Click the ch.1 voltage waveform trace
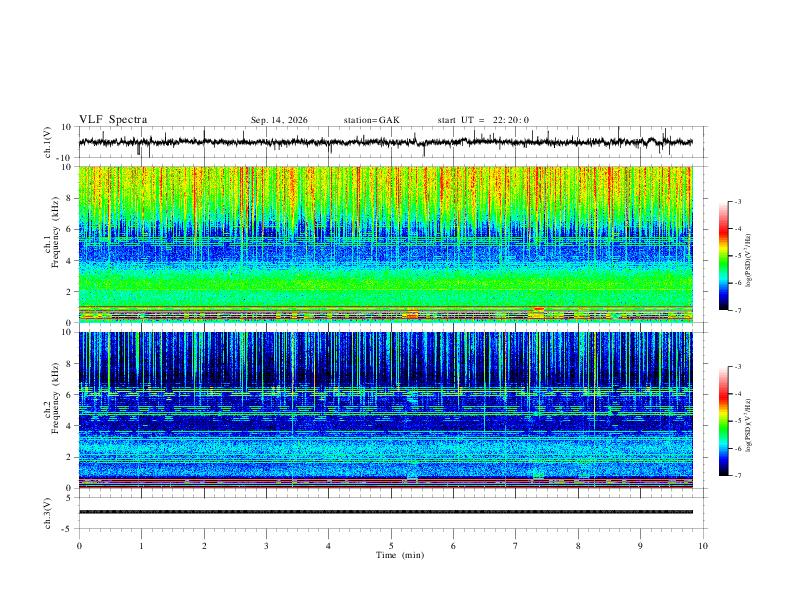This screenshot has width=792, height=612. (x=385, y=142)
